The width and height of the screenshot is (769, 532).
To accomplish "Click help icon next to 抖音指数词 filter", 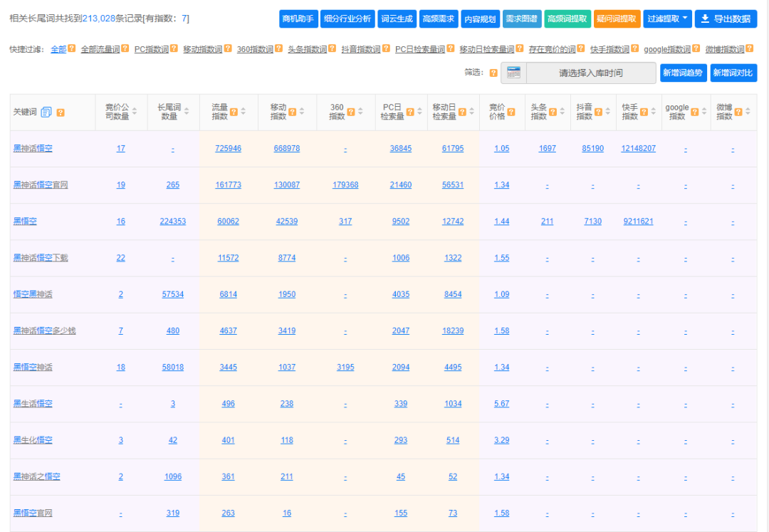I will [x=386, y=48].
